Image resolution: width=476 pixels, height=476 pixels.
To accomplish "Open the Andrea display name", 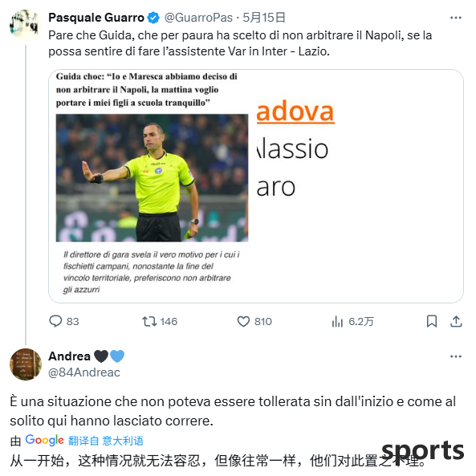I will pyautogui.click(x=70, y=356).
